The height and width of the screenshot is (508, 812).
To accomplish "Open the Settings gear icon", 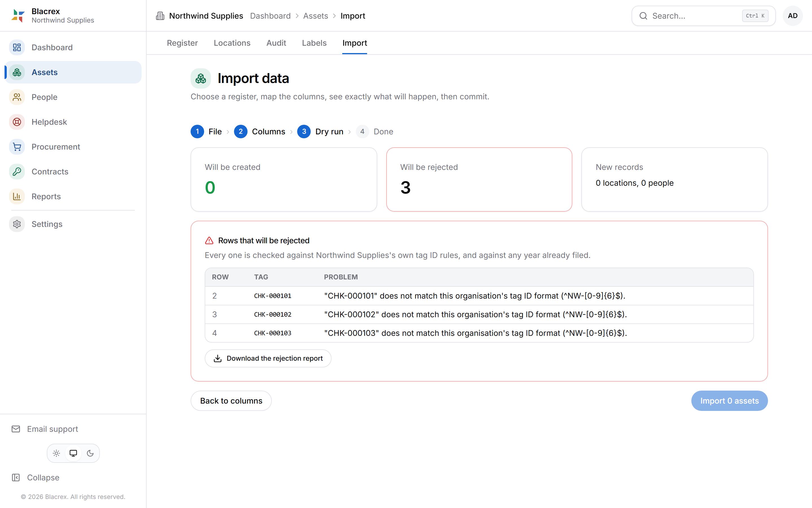I will click(x=17, y=224).
